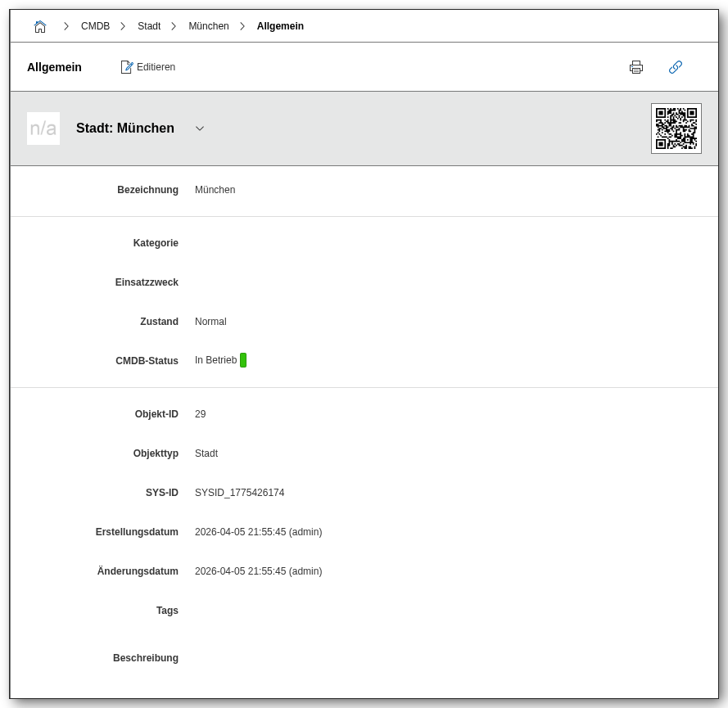Click the Bezeichnung value München
This screenshot has height=708, width=728.
pos(215,190)
